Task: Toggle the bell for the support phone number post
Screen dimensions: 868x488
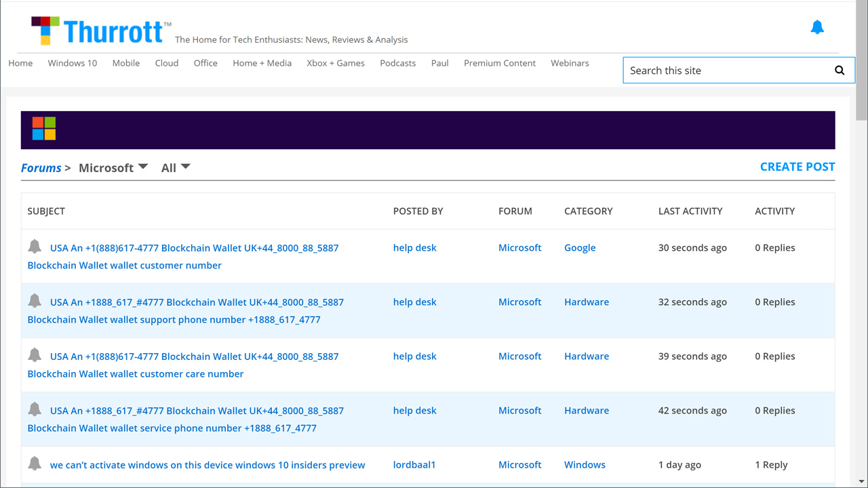Action: 35,301
